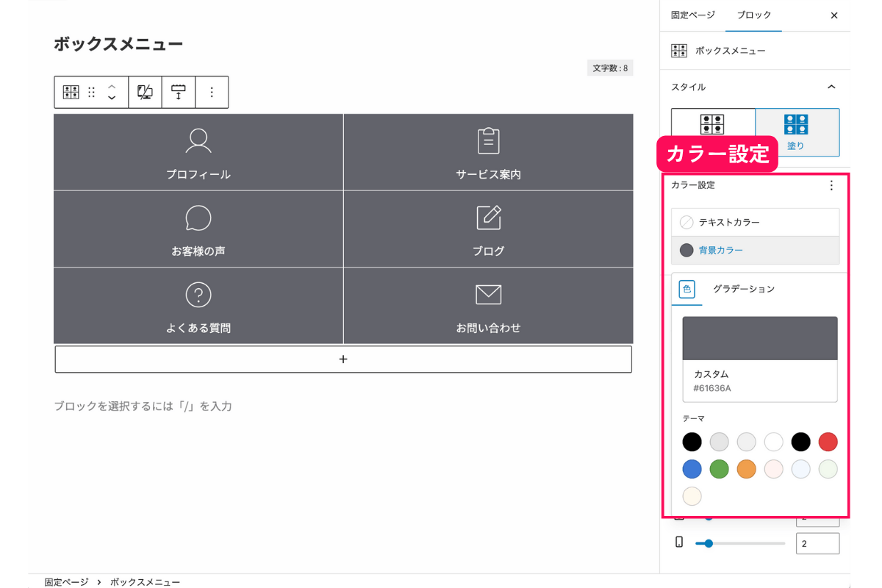This screenshot has height=588, width=882.
Task: Click the お問い合わせ envelope icon box
Action: [x=488, y=305]
